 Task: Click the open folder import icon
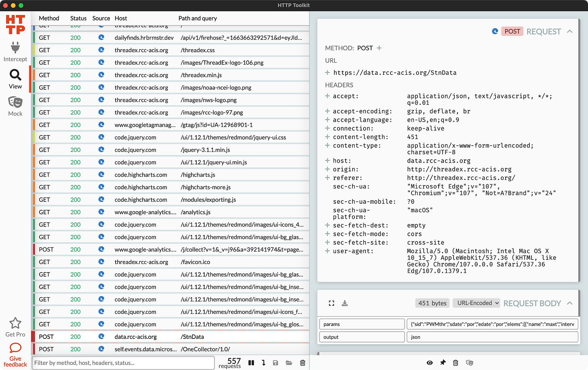(289, 363)
